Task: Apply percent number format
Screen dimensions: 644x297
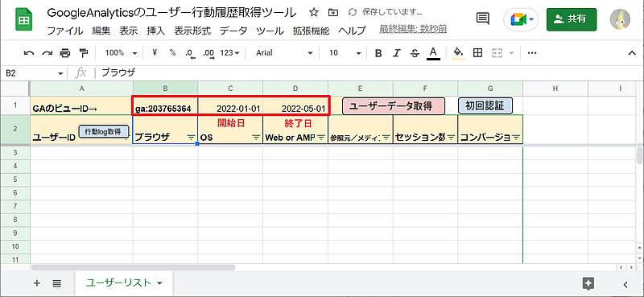Action: 172,52
